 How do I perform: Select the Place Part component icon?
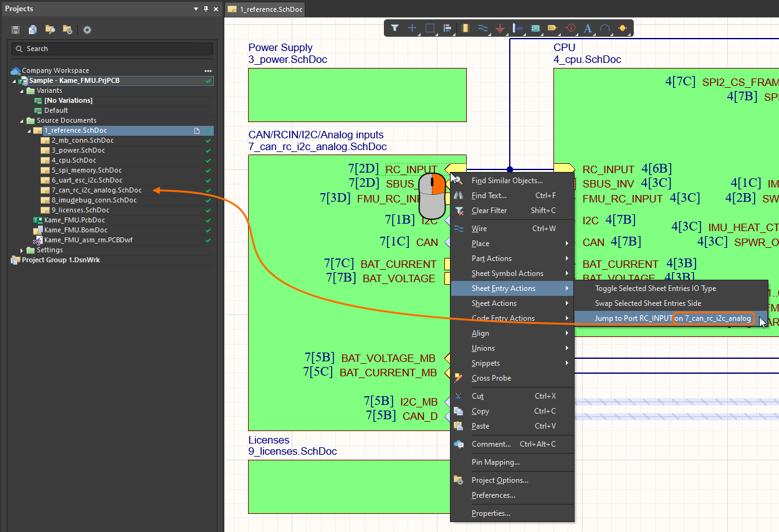point(465,28)
